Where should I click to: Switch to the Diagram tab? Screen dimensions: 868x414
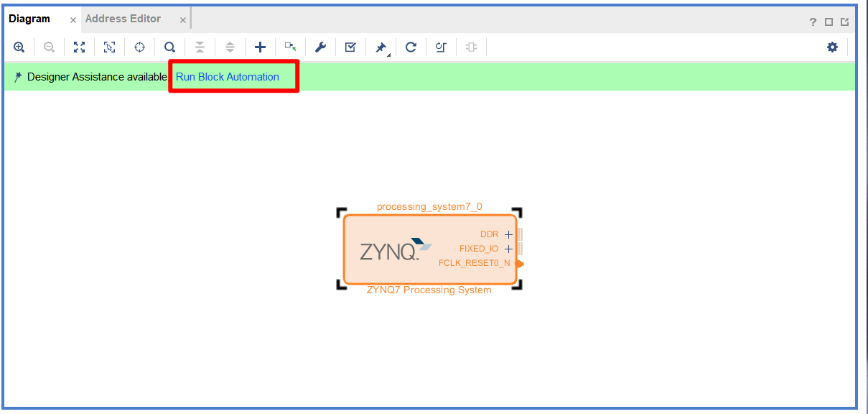[29, 19]
